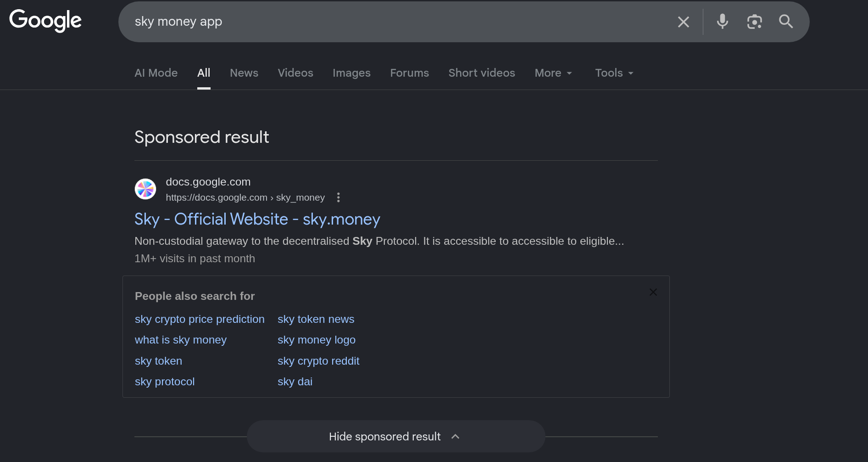Open search by image camera icon

pos(754,22)
